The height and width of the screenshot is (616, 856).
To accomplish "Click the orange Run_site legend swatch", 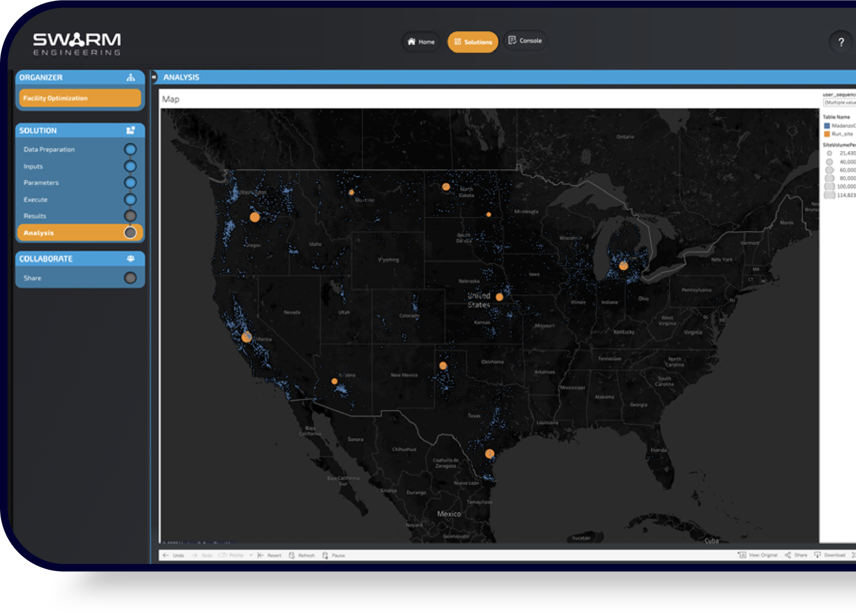I will (827, 134).
